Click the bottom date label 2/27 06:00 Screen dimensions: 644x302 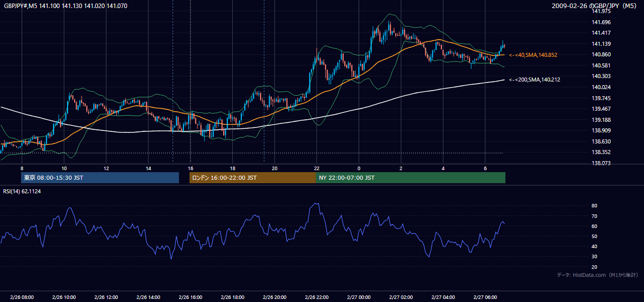pos(485,297)
